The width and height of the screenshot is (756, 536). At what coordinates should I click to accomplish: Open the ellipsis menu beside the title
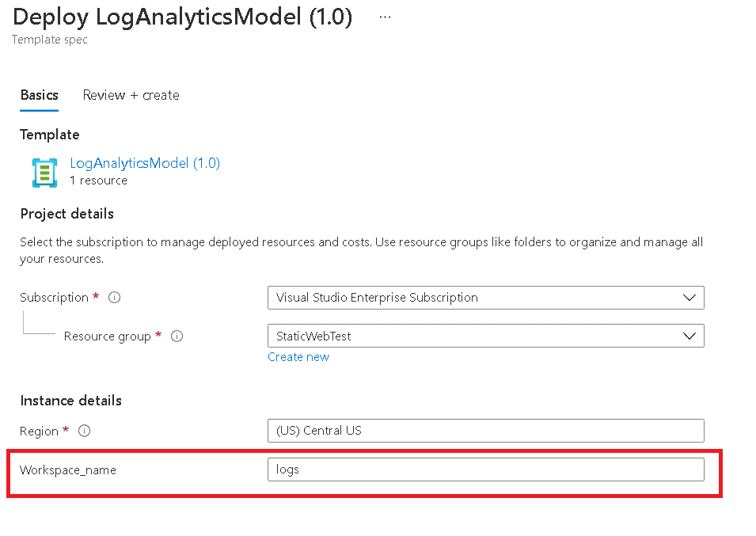pos(385,17)
